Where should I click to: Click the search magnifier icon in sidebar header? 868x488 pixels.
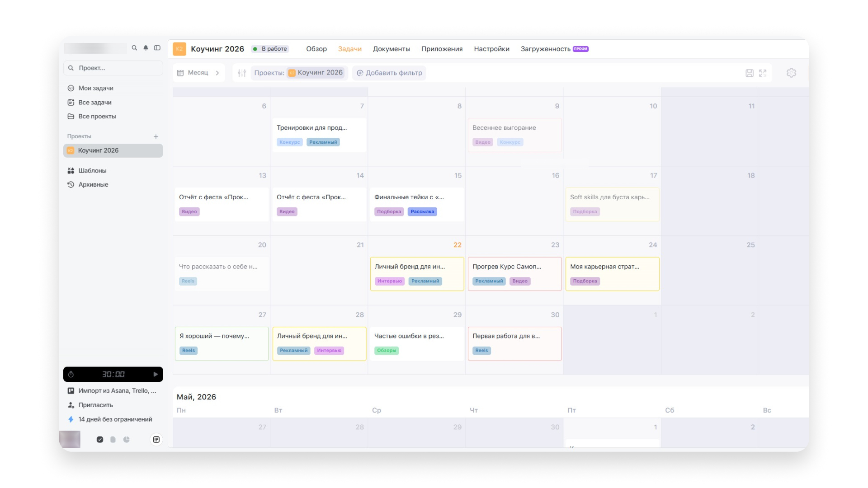tap(134, 48)
